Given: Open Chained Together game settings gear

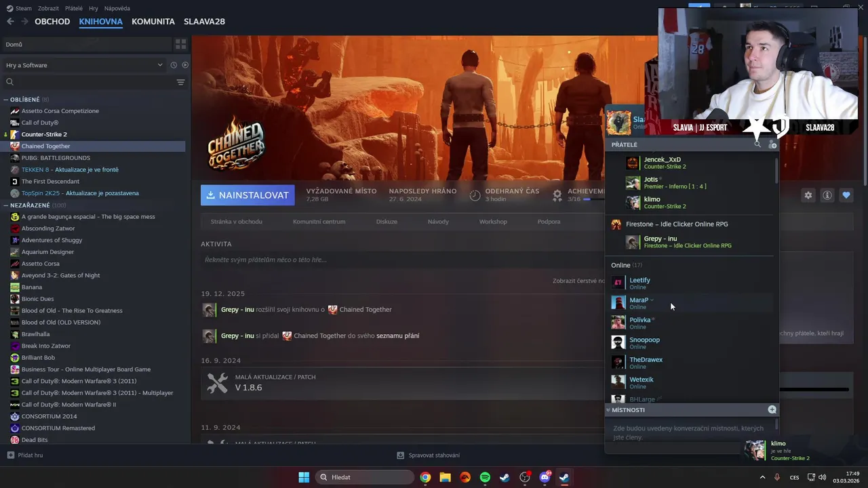Looking at the screenshot, I should coord(808,195).
